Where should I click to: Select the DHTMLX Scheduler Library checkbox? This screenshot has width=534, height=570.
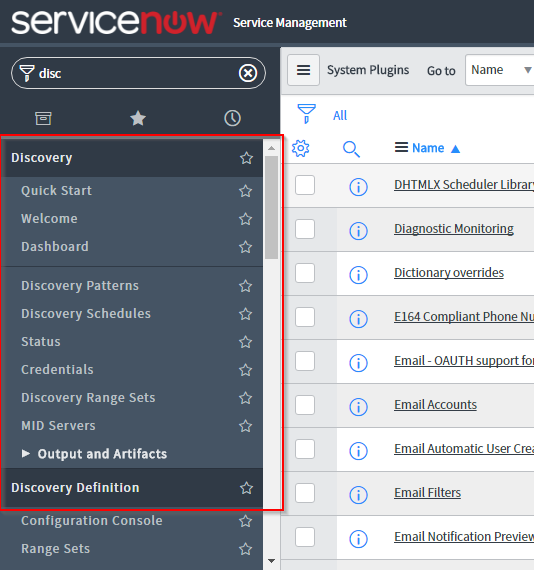tap(305, 185)
